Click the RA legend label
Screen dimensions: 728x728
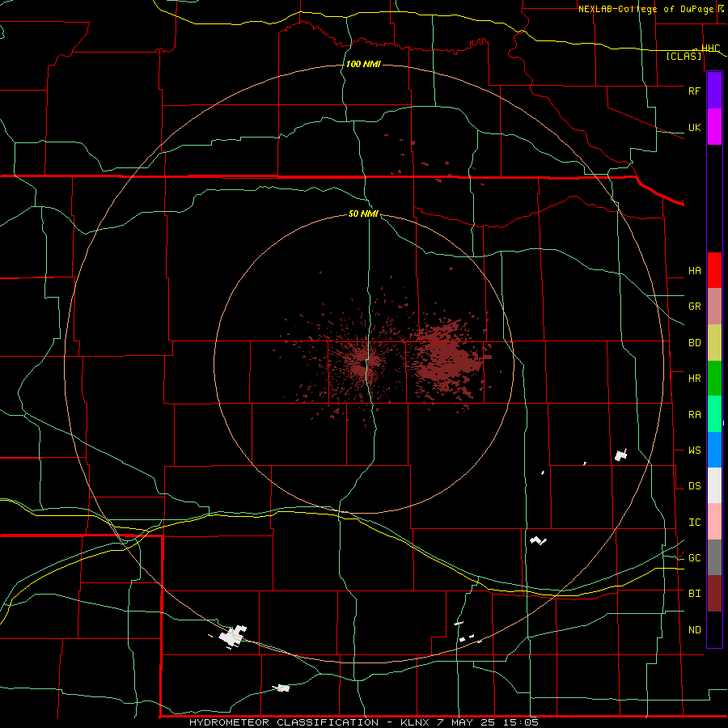(694, 414)
